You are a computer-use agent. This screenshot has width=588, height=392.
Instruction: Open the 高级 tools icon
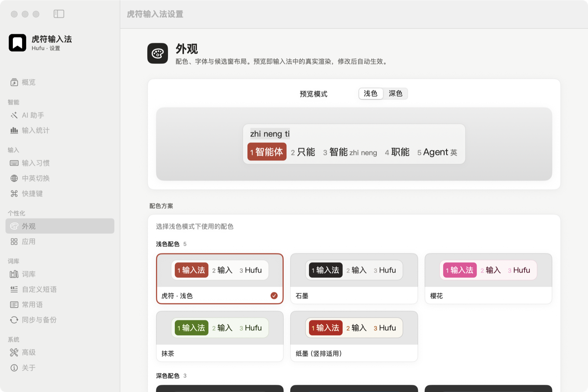pos(14,352)
